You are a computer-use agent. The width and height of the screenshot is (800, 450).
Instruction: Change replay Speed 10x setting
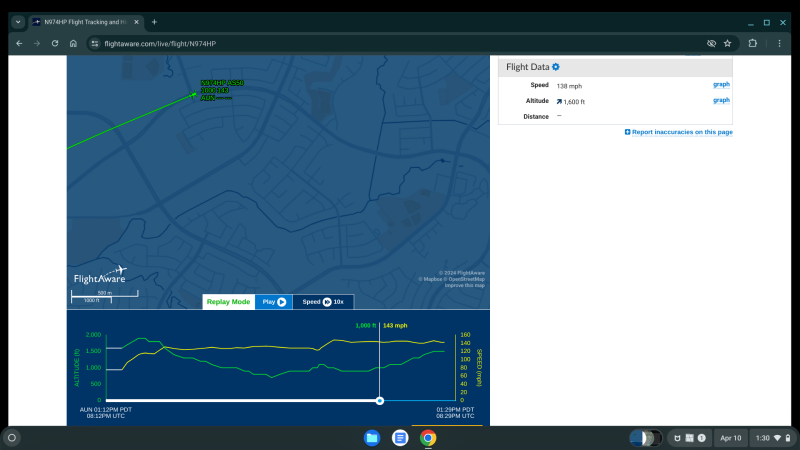[x=323, y=301]
